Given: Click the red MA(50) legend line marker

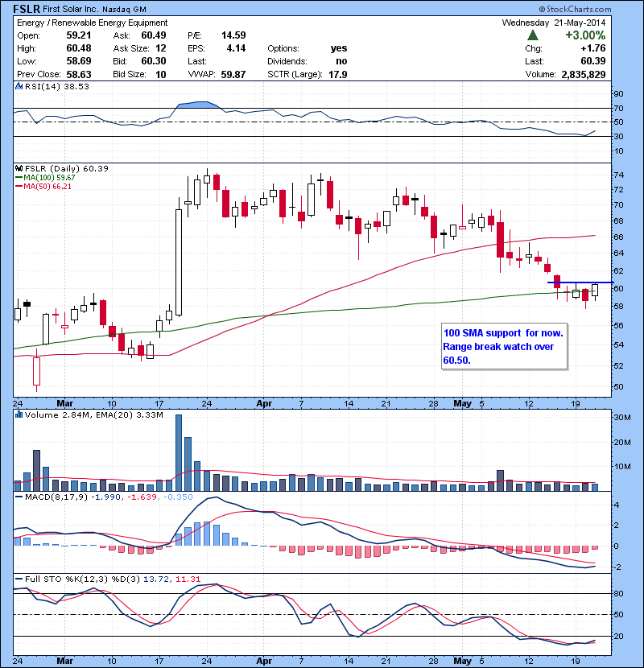Looking at the screenshot, I should point(19,187).
